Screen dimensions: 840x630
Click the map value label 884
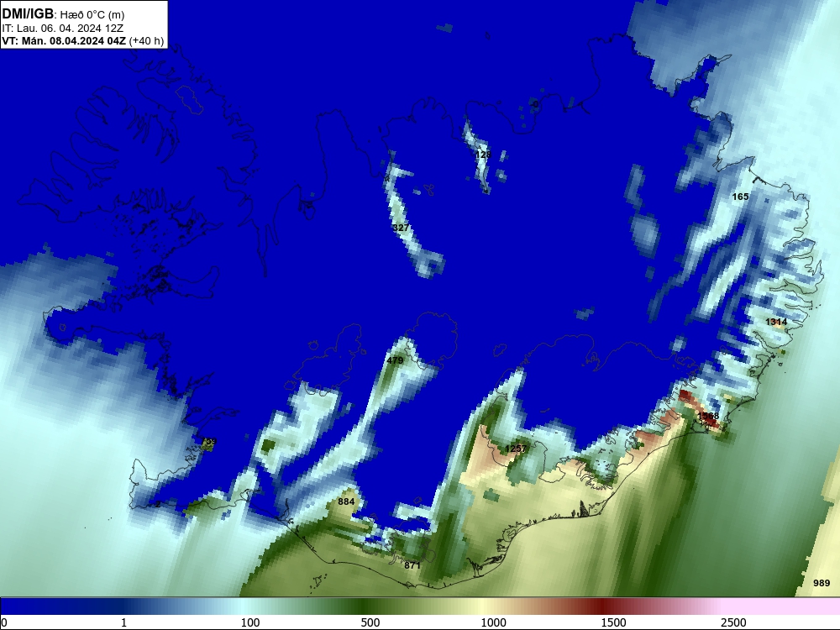click(346, 501)
